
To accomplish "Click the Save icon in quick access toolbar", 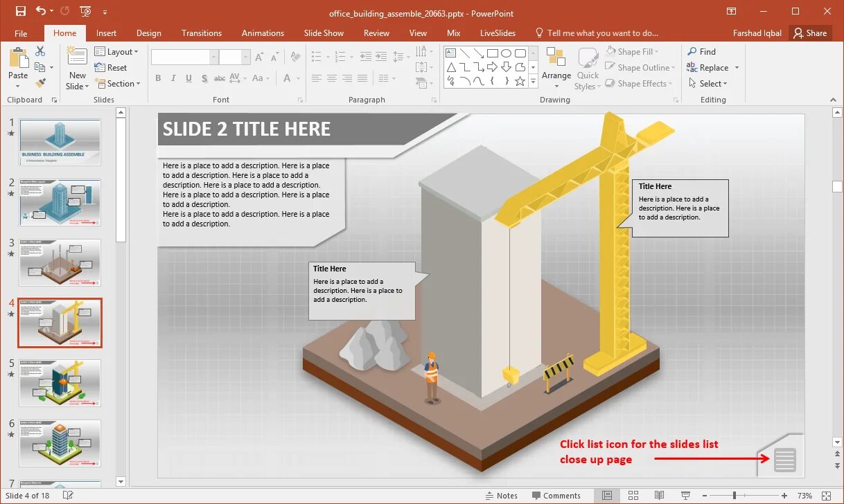I will (x=20, y=11).
